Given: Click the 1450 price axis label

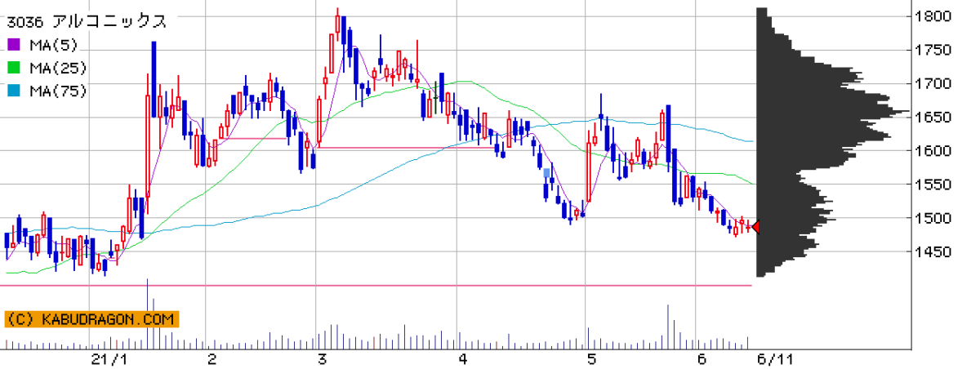Looking at the screenshot, I should pos(933,252).
